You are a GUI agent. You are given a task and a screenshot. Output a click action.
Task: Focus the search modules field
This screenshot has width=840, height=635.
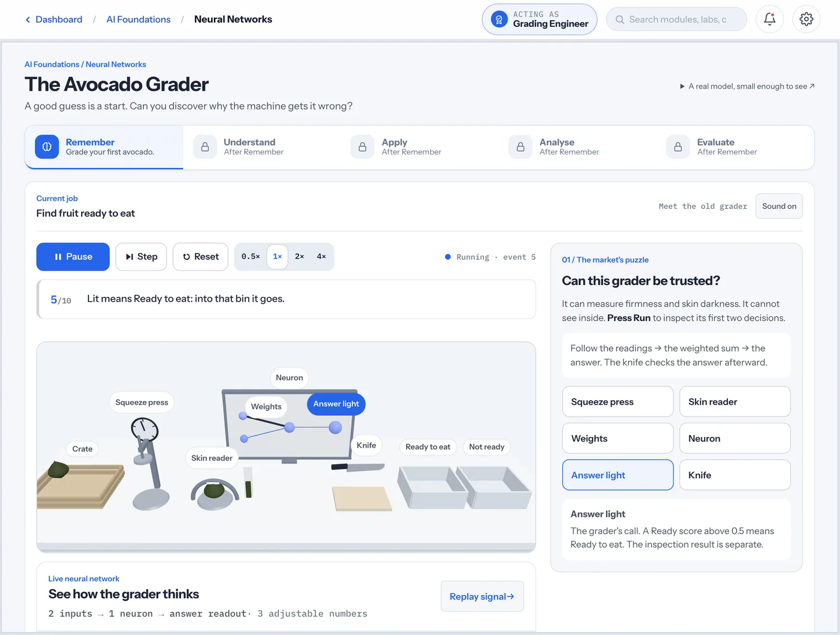point(676,20)
